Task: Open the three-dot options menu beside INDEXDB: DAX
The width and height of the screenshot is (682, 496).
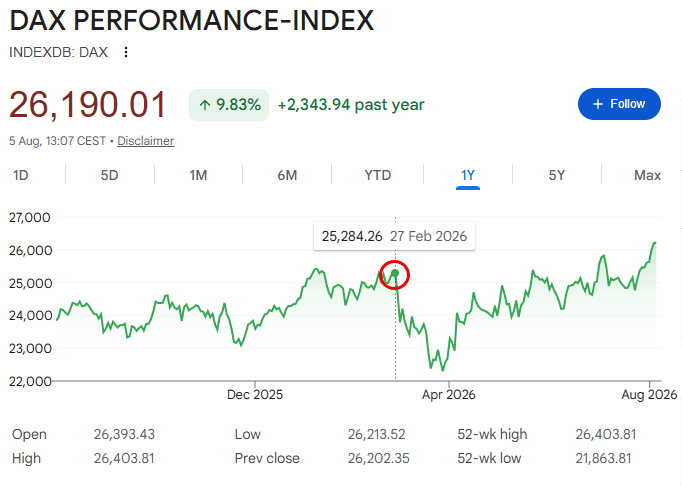Action: click(126, 52)
